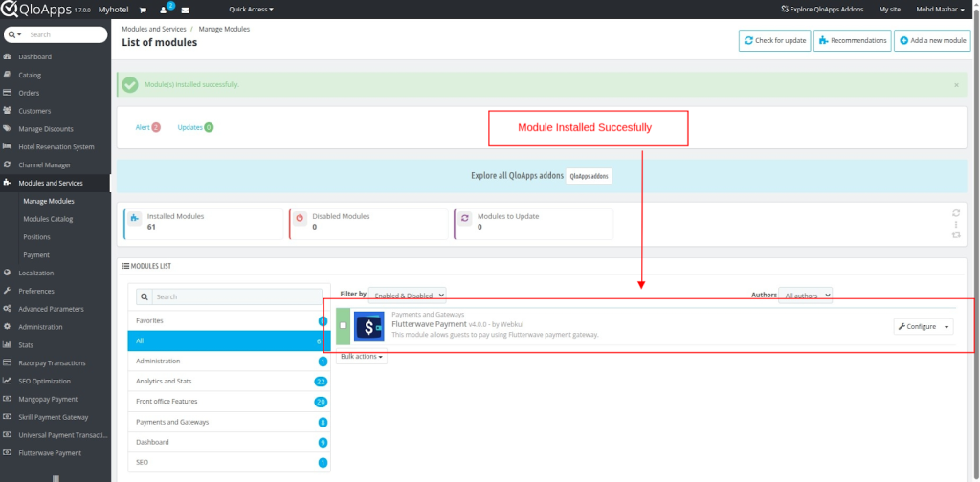Expand the Bulk actions dropdown

[x=362, y=357]
